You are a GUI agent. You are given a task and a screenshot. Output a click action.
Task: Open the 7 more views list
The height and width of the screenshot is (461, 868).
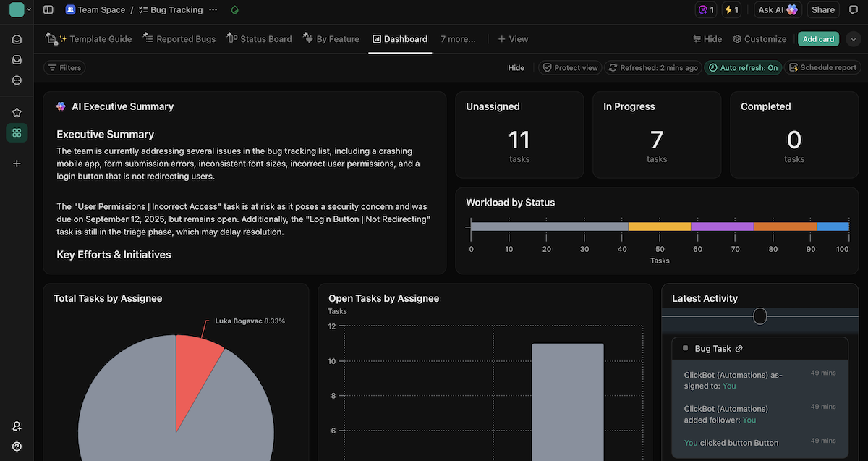pos(458,38)
